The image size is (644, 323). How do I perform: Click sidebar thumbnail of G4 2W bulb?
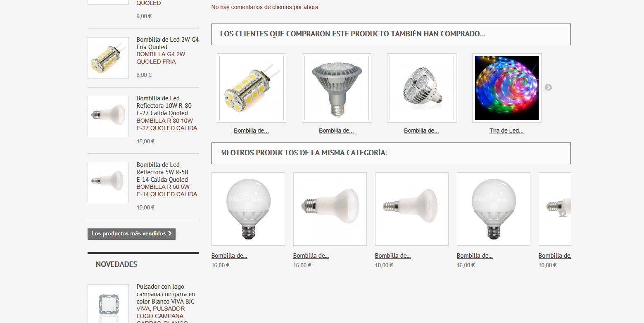pos(108,58)
